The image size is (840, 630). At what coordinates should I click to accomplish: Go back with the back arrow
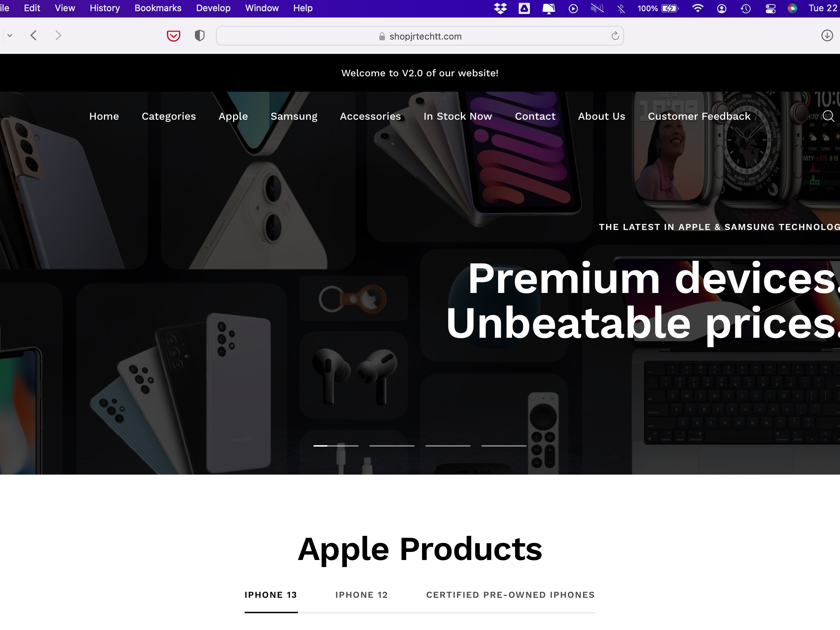coord(33,36)
